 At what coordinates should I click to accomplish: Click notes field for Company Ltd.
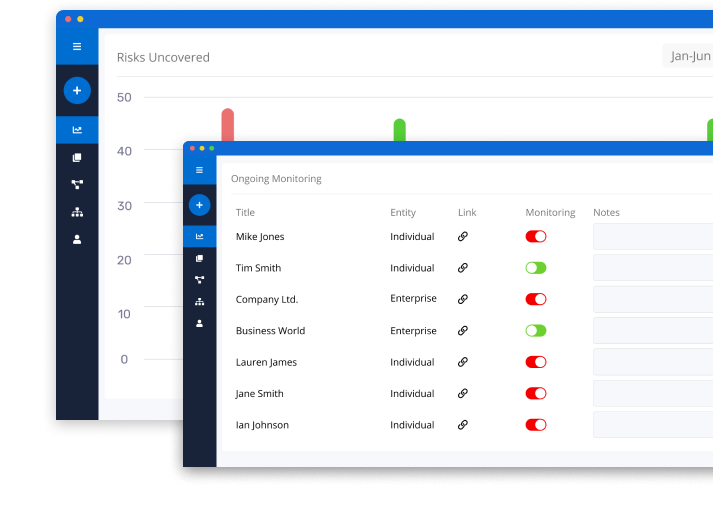coord(653,299)
